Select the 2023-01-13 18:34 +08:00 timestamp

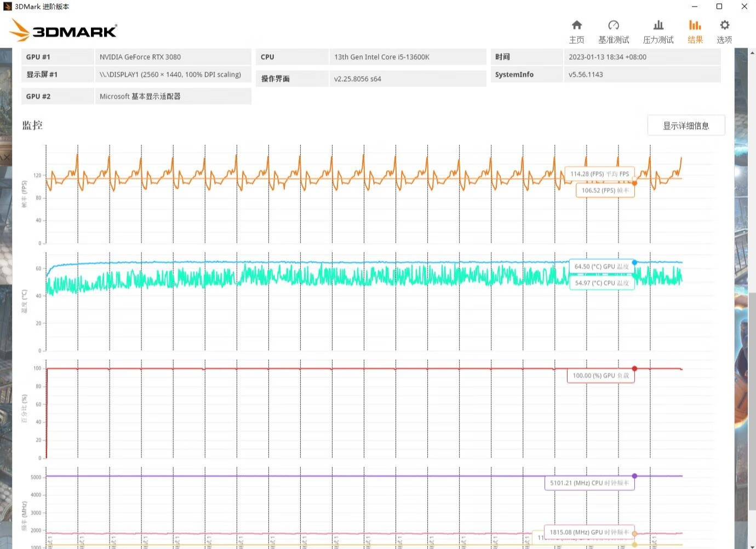(608, 57)
